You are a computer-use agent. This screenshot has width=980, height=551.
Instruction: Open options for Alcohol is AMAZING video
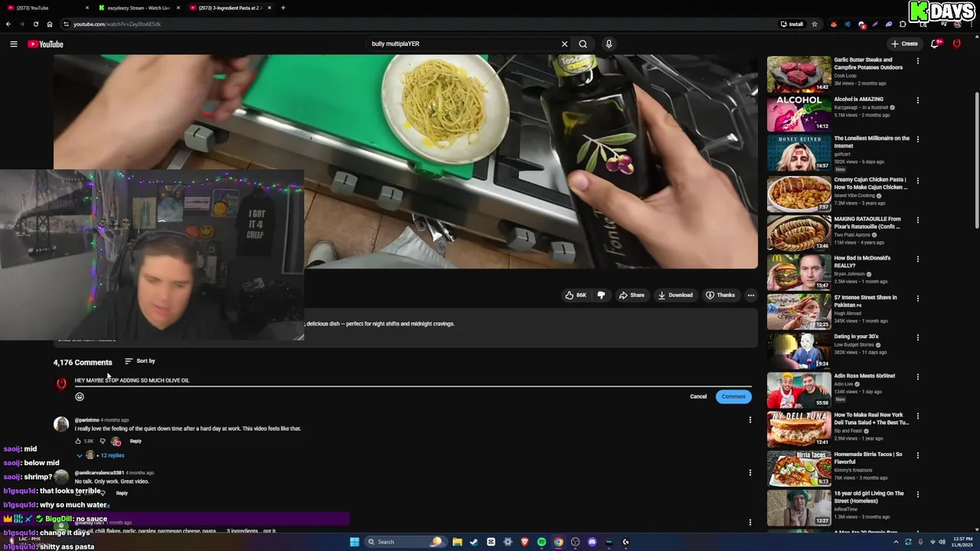point(918,100)
